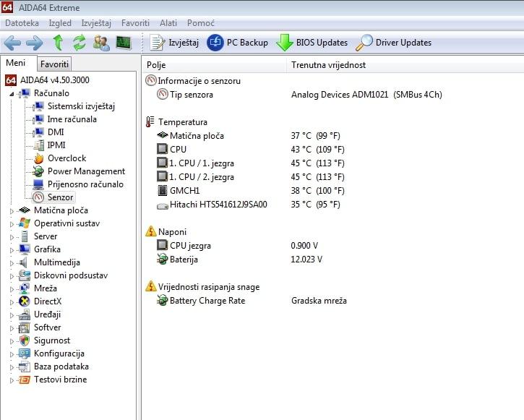Expand the Matična ploča tree node
524x420 pixels.
click(12, 211)
